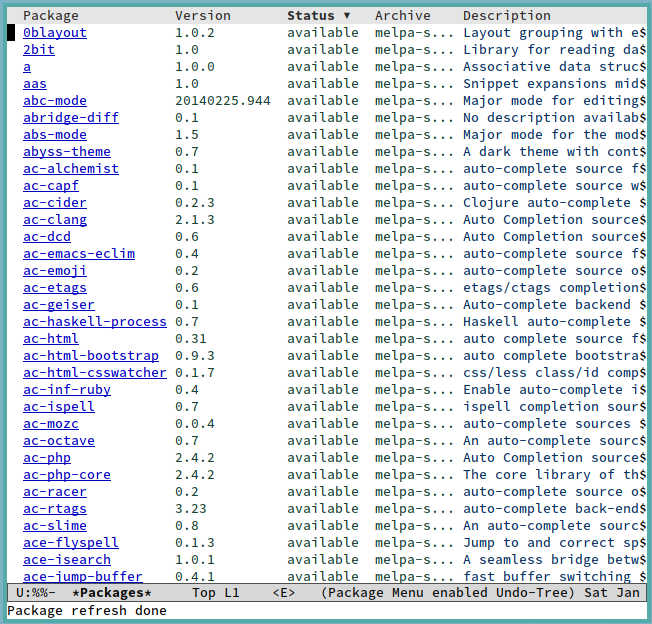Click the ac-clang version 2.1.3 cell
Image resolution: width=652 pixels, height=624 pixels.
195,220
